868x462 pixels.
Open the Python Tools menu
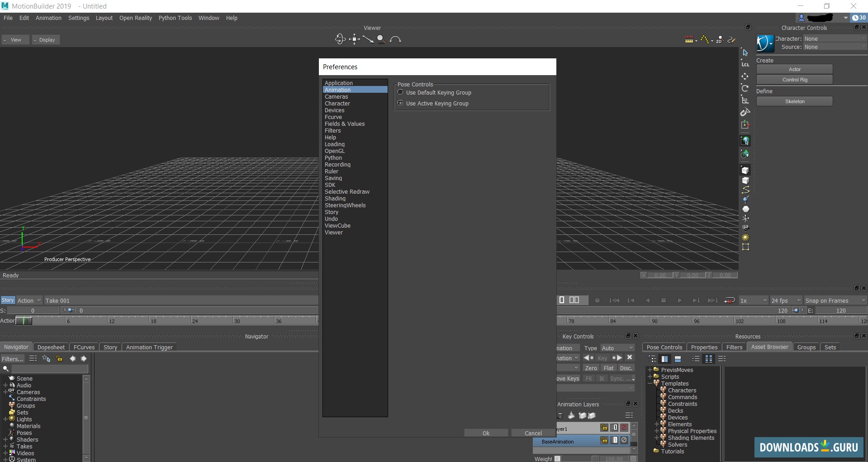(x=175, y=18)
